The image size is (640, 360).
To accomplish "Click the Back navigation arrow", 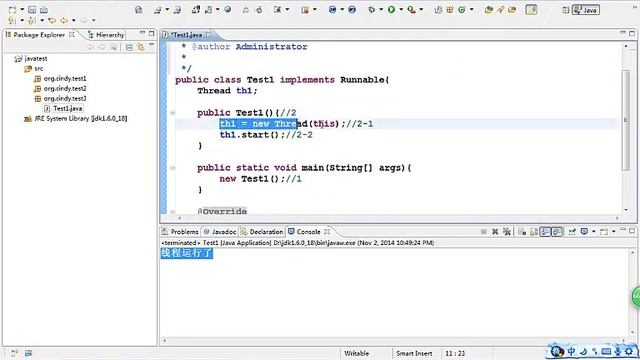I will tap(64, 20).
